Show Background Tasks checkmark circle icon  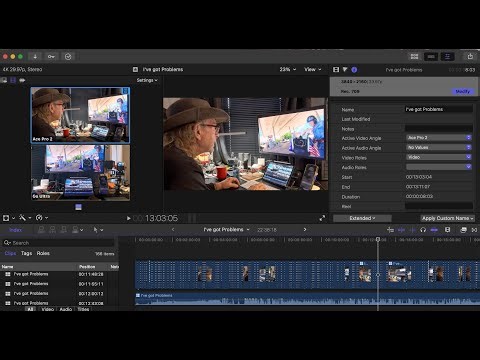(68, 57)
